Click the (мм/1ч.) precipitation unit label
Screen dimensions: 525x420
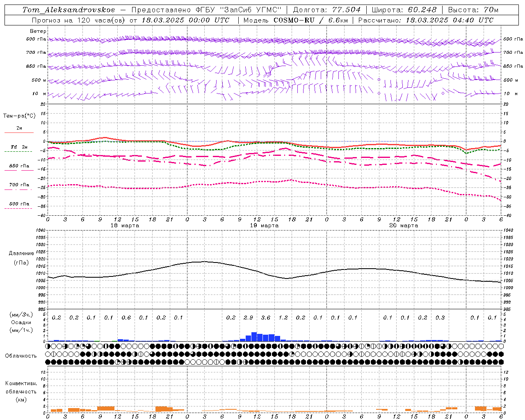tap(21, 330)
